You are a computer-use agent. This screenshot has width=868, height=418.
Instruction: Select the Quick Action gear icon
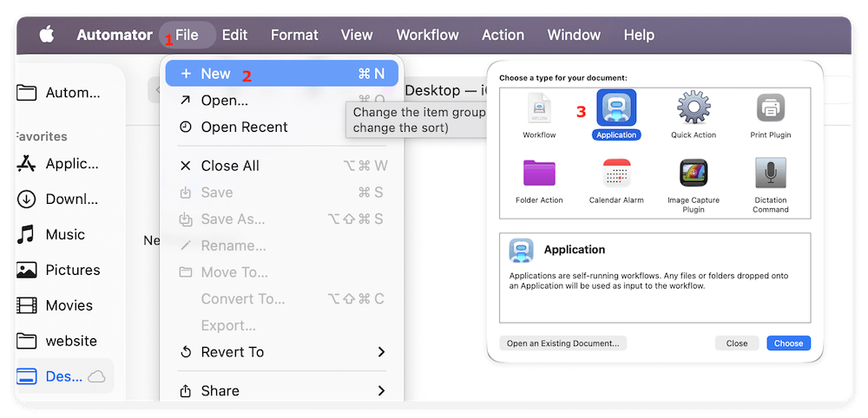pos(694,108)
